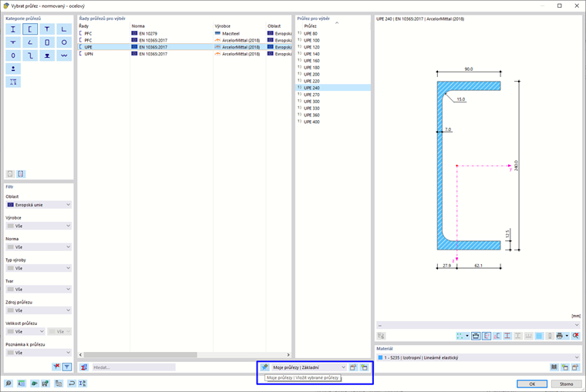The height and width of the screenshot is (392, 586).
Task: Select the Z-section category icon
Action: tap(30, 55)
